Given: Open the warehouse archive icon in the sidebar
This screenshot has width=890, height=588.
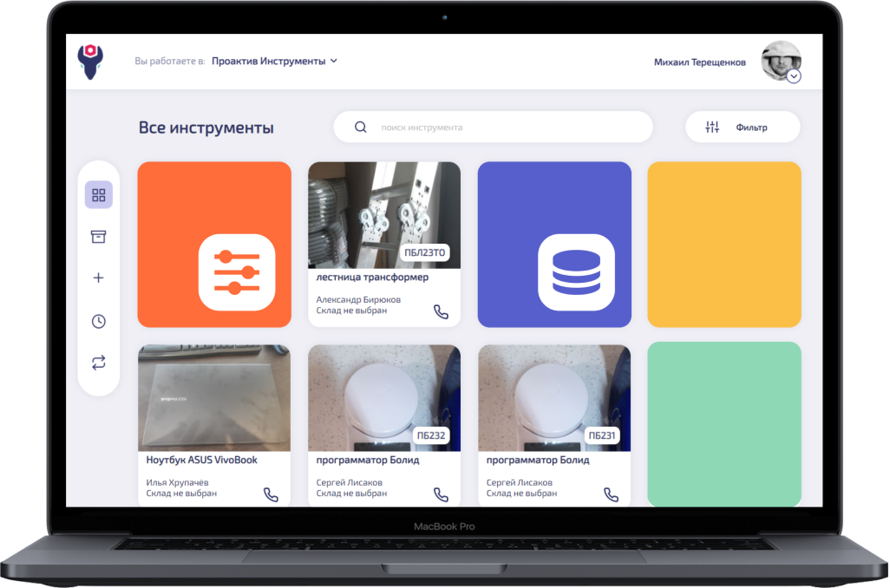Looking at the screenshot, I should pos(98,235).
